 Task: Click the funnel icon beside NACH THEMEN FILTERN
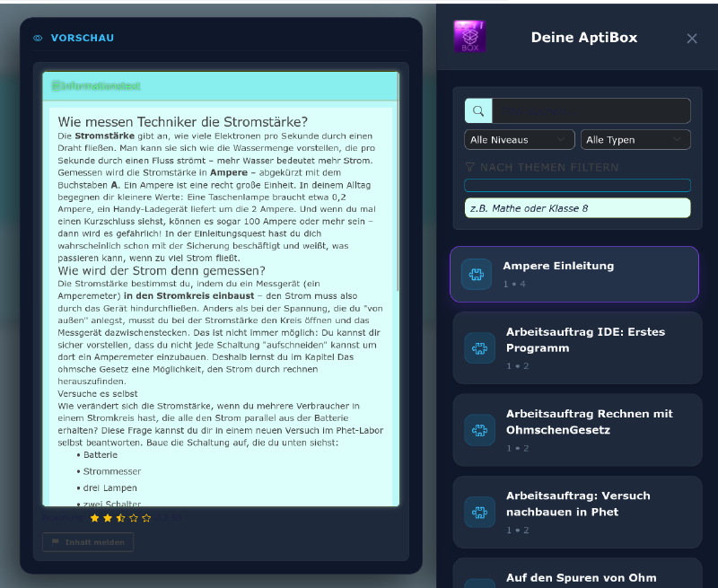click(469, 167)
